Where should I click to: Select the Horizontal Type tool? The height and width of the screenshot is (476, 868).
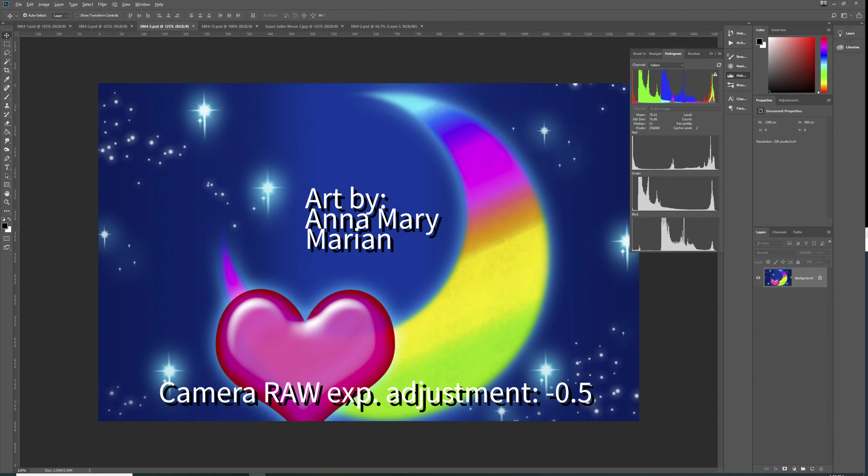pyautogui.click(x=7, y=167)
